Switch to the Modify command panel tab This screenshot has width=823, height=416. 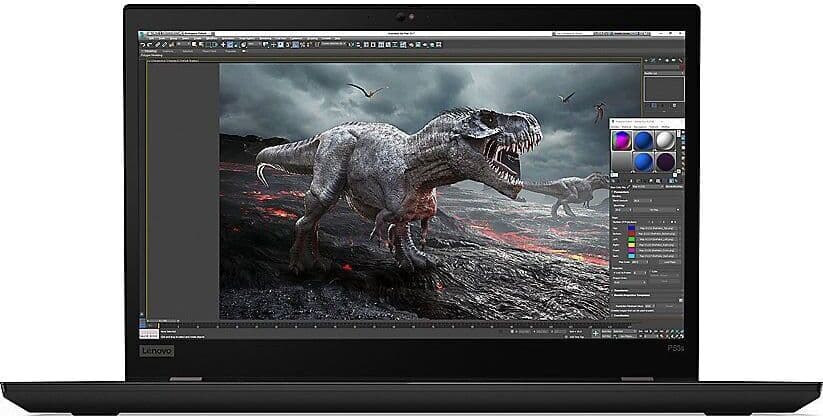click(653, 60)
